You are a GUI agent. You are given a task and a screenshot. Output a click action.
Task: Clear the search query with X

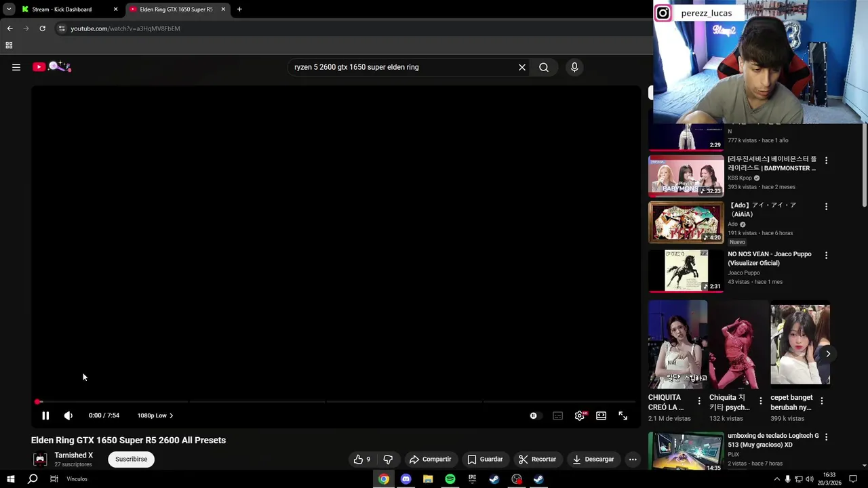point(522,67)
